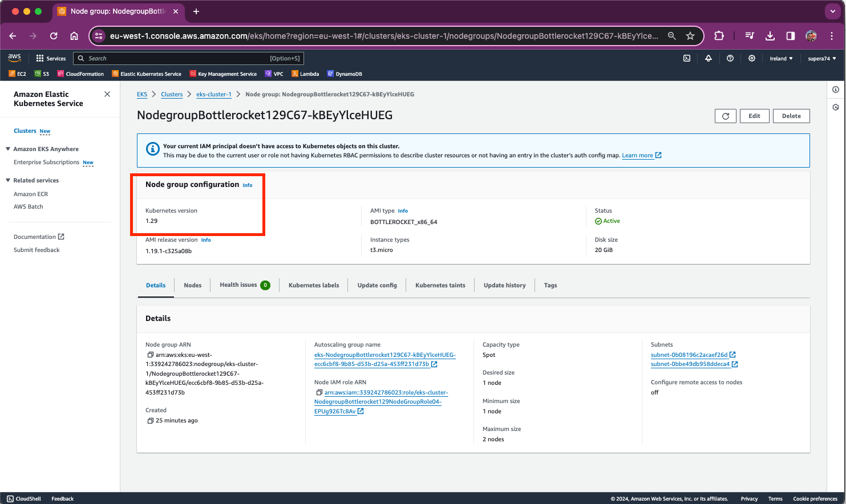
Task: Open the Kubernetes taints tab
Action: (440, 285)
